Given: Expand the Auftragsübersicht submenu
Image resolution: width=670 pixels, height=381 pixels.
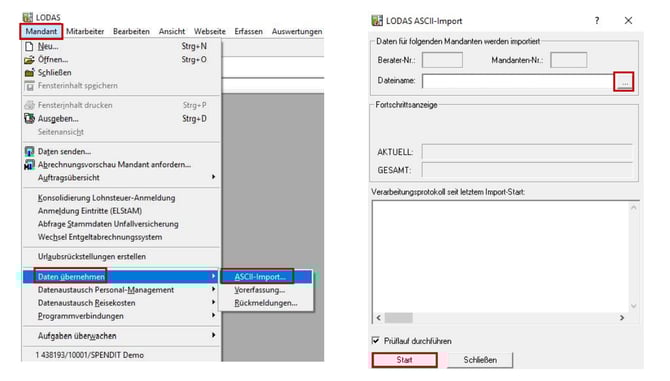Looking at the screenshot, I should (121, 178).
